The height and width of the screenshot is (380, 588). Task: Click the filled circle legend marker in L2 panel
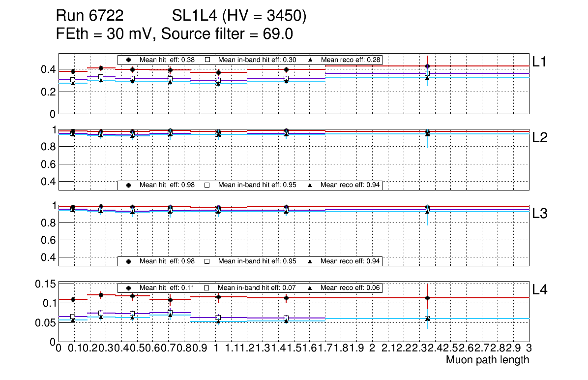tap(128, 185)
